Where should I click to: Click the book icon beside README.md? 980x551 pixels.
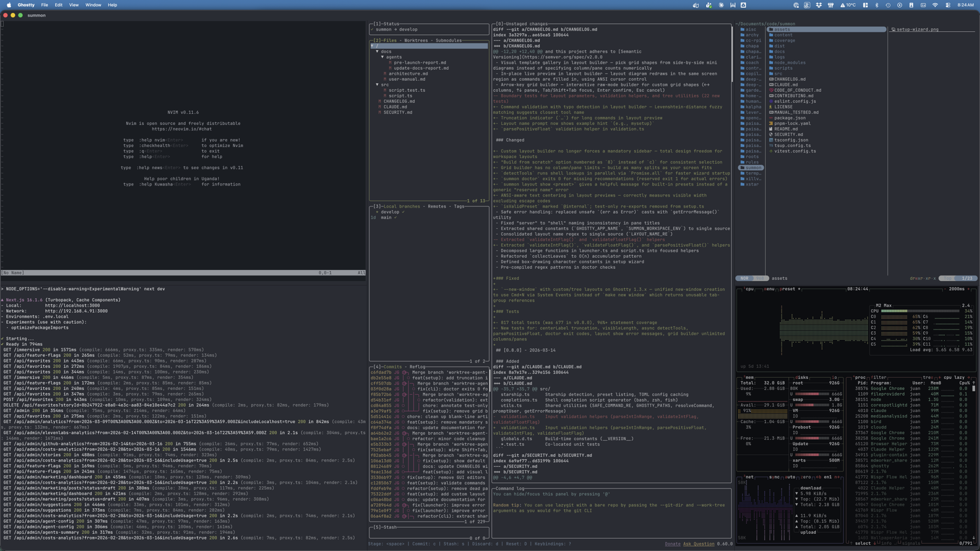click(x=771, y=129)
